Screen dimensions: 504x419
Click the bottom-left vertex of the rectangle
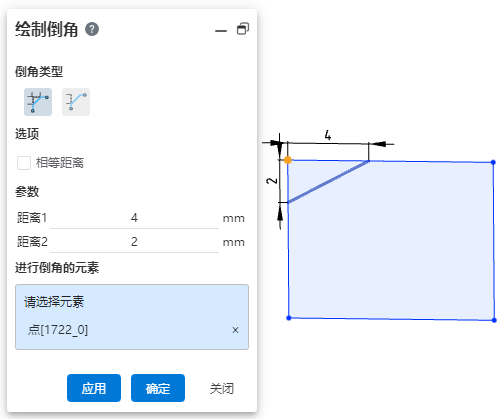point(289,318)
